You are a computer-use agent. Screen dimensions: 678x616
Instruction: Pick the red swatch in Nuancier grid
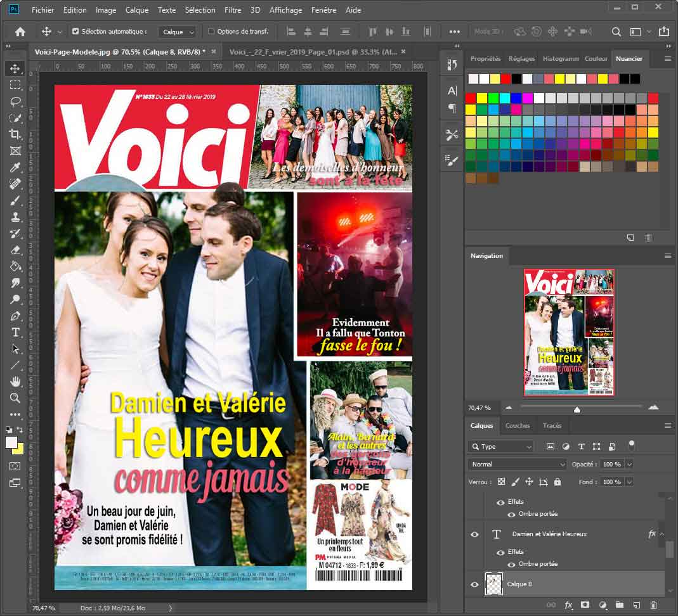(471, 98)
